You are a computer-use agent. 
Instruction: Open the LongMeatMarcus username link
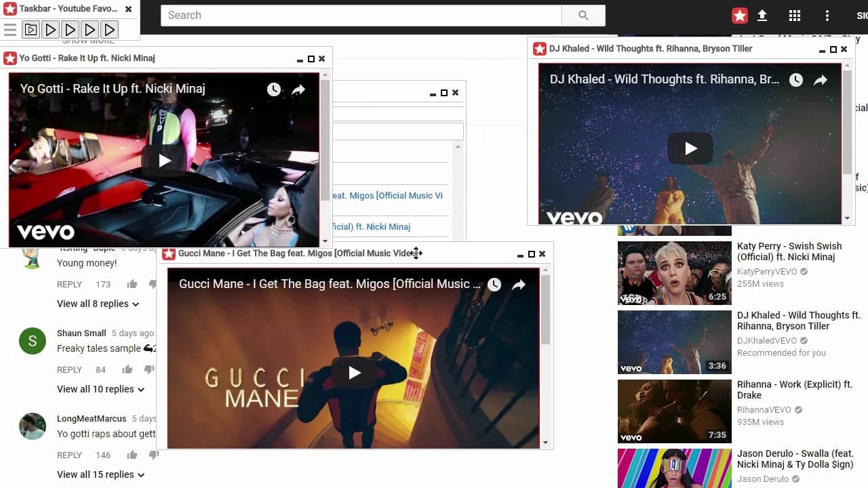coord(92,418)
